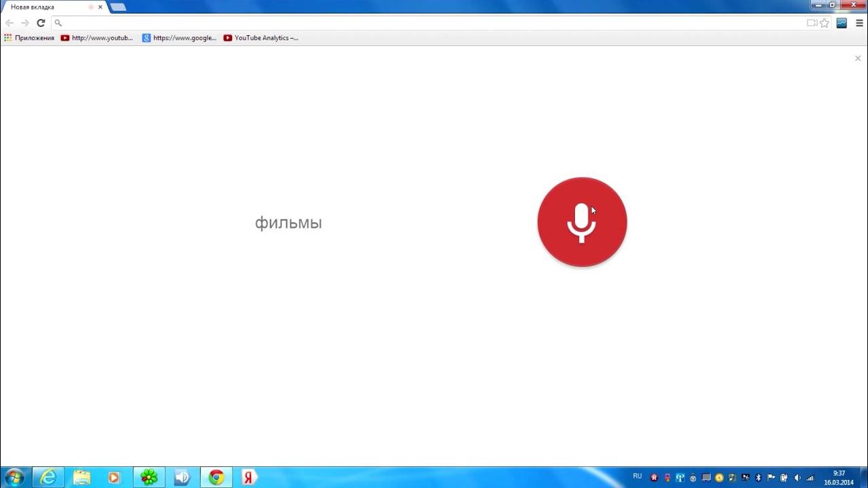The image size is (868, 488).
Task: Switch to Google Chrome in the taskbar
Action: [x=216, y=477]
